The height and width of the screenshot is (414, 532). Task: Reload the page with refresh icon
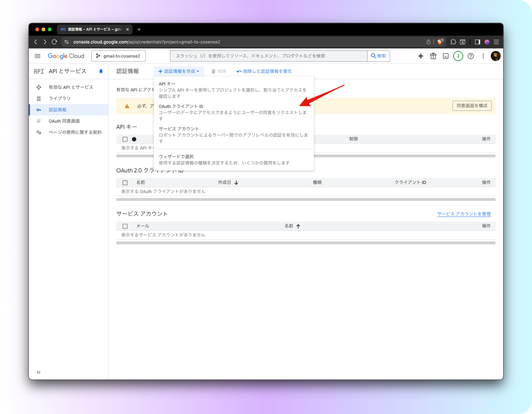pos(54,42)
